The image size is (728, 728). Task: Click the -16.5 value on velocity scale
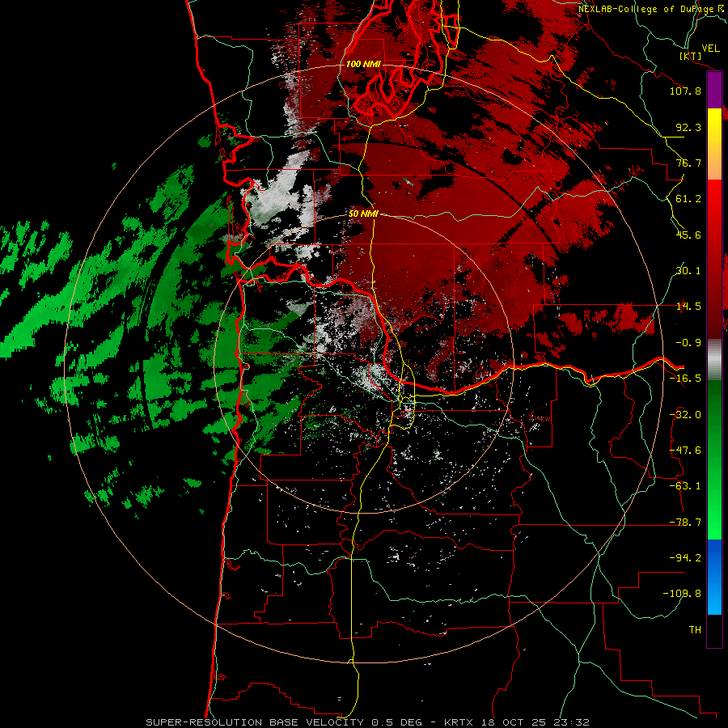point(685,379)
